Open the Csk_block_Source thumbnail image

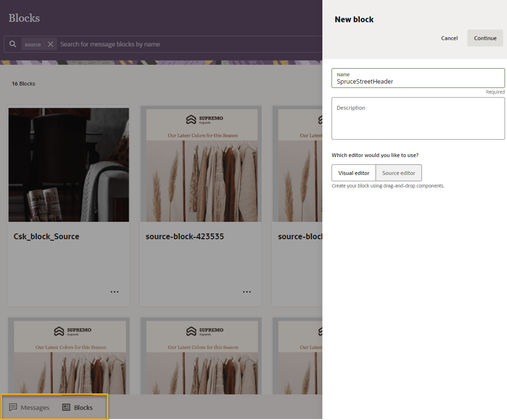coord(69,165)
